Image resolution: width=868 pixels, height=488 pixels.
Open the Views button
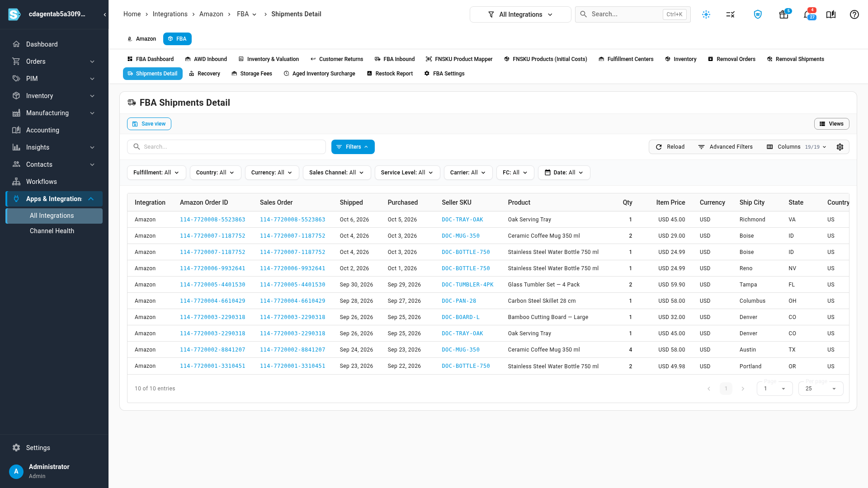click(832, 124)
